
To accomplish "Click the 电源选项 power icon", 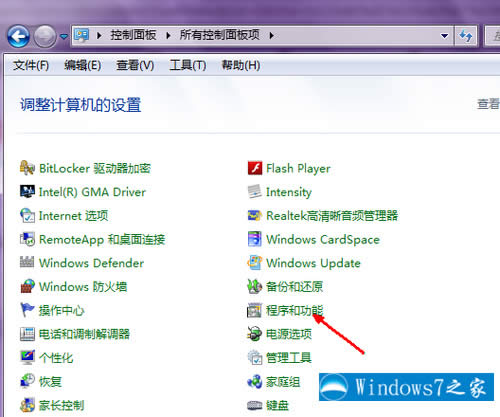I will click(x=255, y=334).
